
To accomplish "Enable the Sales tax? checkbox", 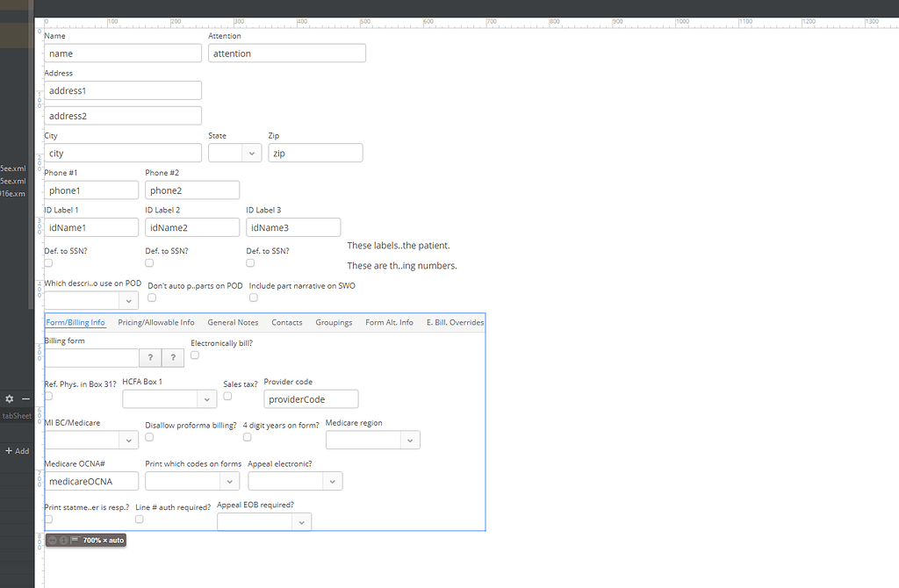I will pos(227,395).
